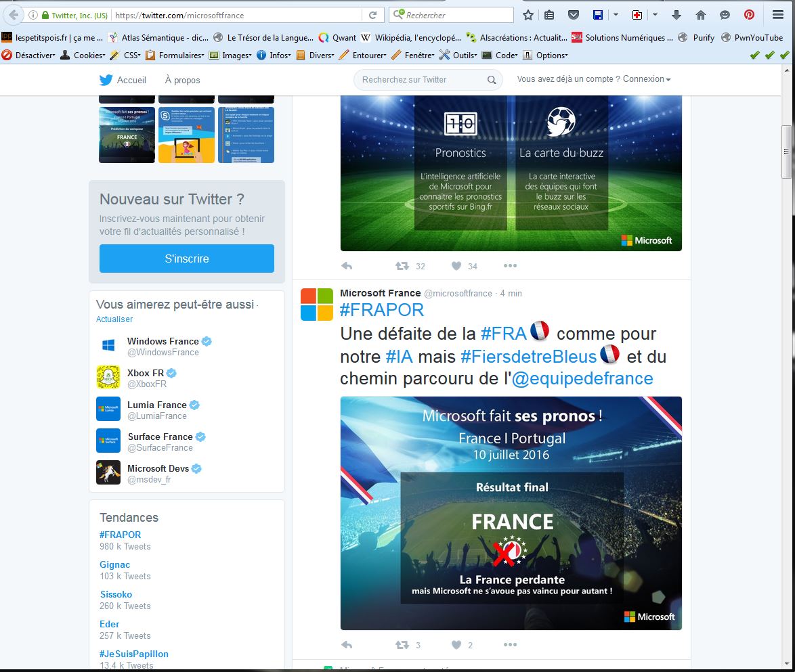
Task: Open the Microsoft fait ses pronos image
Action: (511, 513)
